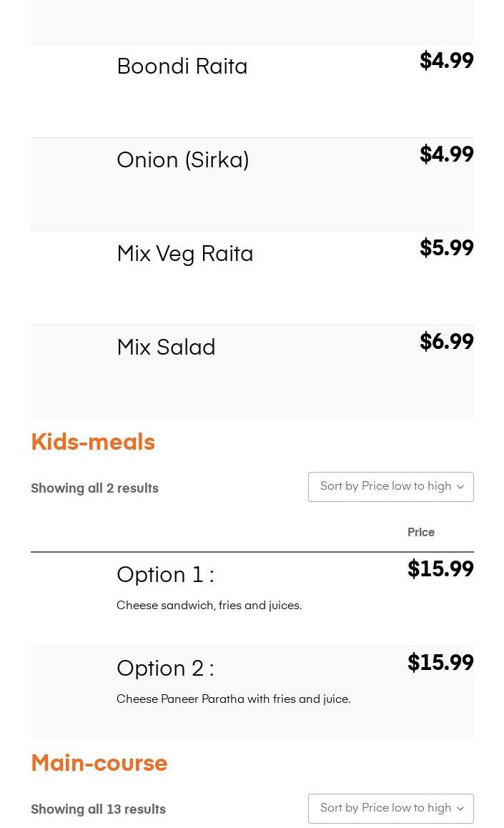Click the Onion (Sirka) $4.99 price
504x828 pixels.
(446, 155)
